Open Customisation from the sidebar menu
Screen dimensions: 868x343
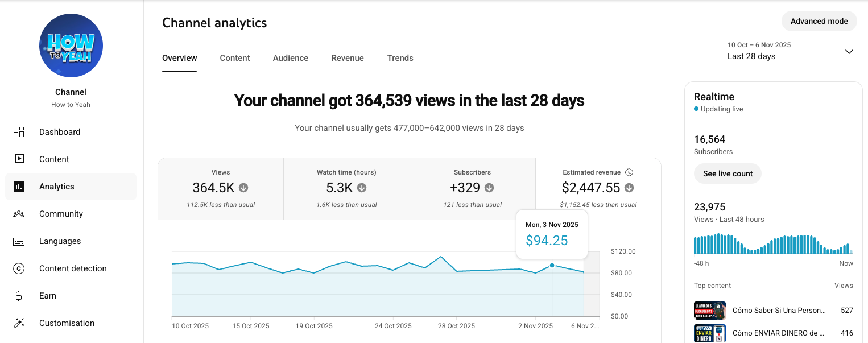pyautogui.click(x=71, y=323)
